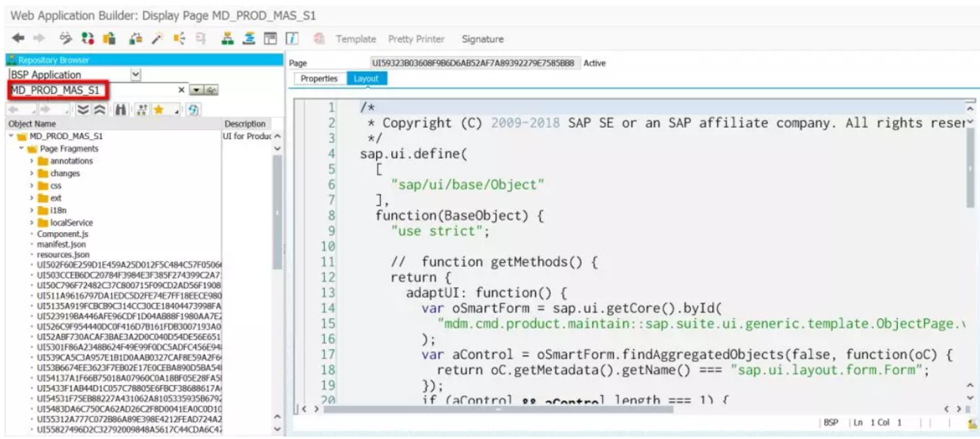Image resolution: width=980 pixels, height=439 pixels.
Task: Clear object name with the X icon
Action: (x=181, y=90)
